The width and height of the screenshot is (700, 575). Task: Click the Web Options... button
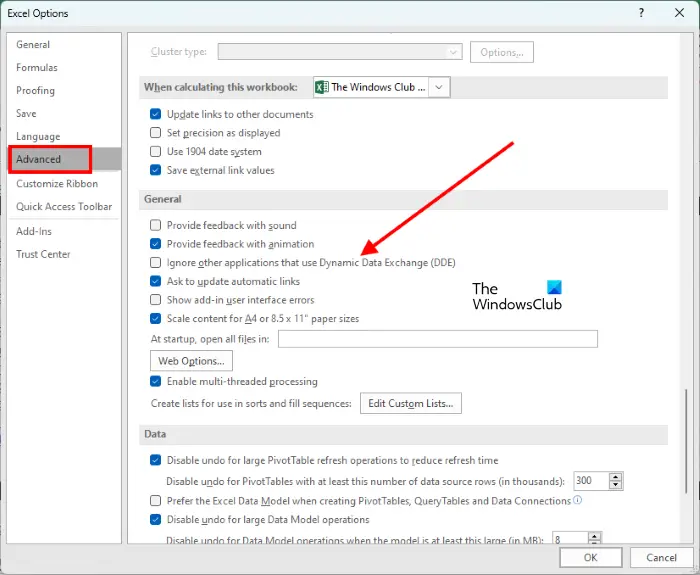point(191,361)
